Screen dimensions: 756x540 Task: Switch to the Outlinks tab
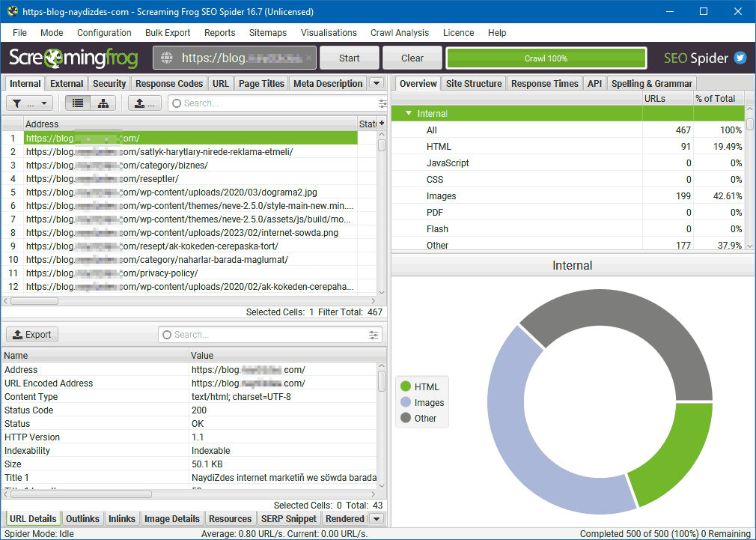[82, 519]
